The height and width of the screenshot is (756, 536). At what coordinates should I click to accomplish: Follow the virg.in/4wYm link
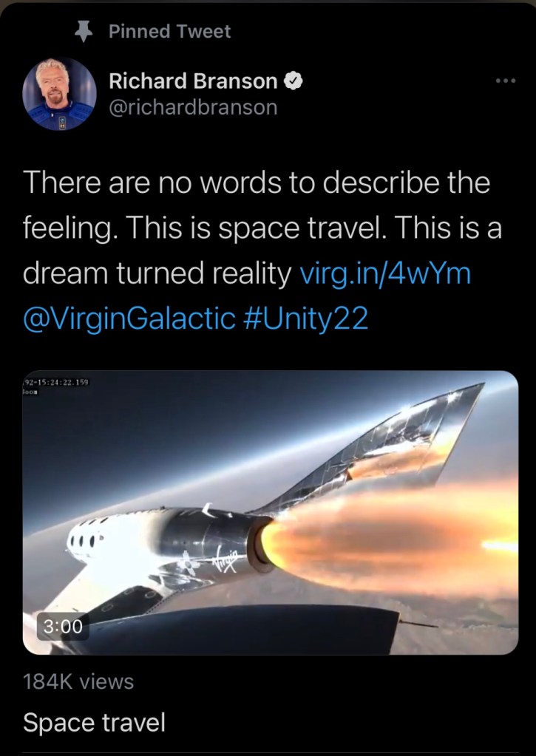point(385,273)
